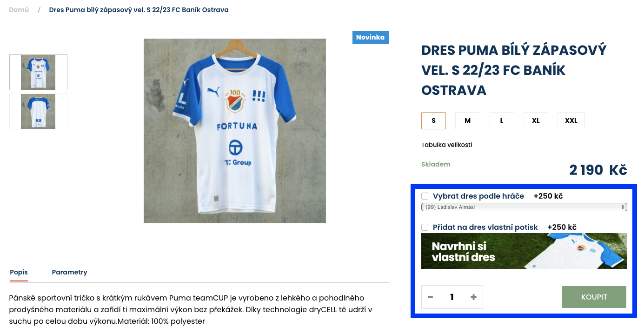Open the player dropdown showing Ladislav Almási
Image resolution: width=644 pixels, height=334 pixels.
pyautogui.click(x=524, y=207)
